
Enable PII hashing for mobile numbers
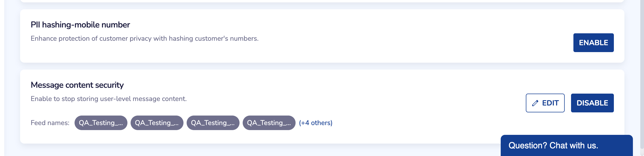click(x=593, y=43)
